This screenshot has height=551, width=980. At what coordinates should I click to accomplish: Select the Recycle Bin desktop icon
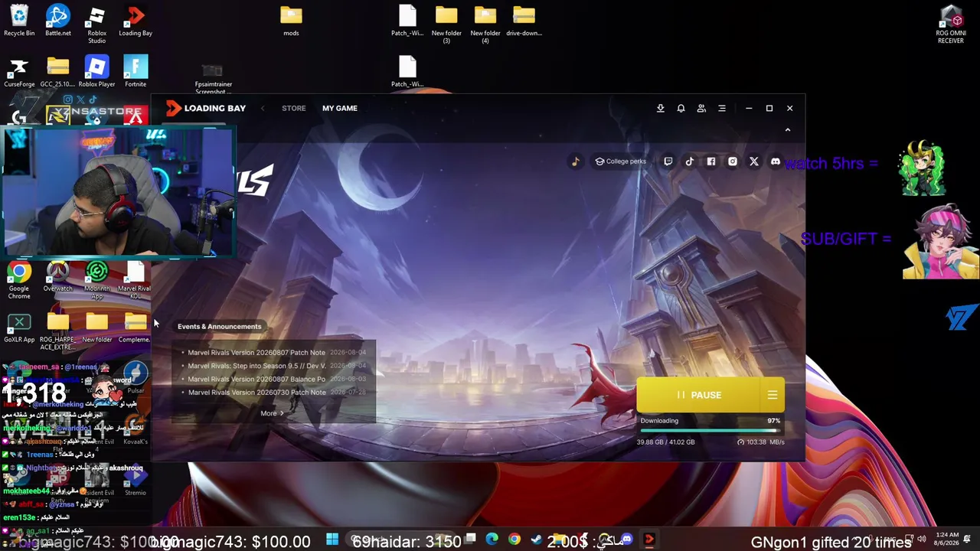pyautogui.click(x=19, y=21)
